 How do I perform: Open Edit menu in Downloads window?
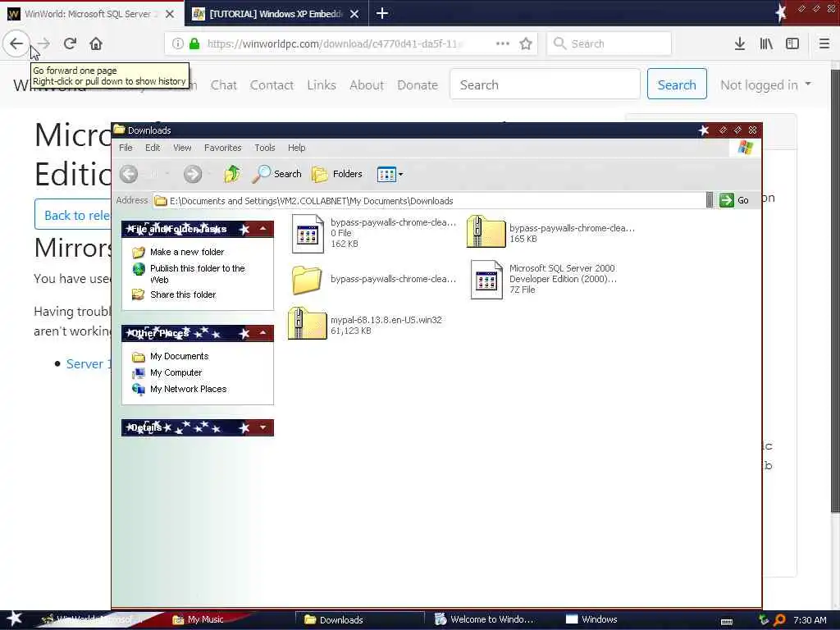[x=153, y=148]
